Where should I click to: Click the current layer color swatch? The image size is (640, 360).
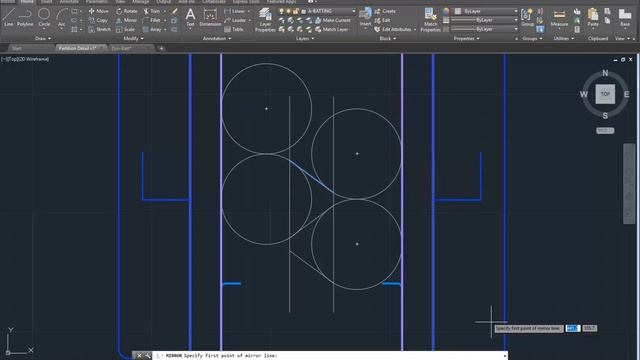(x=304, y=11)
